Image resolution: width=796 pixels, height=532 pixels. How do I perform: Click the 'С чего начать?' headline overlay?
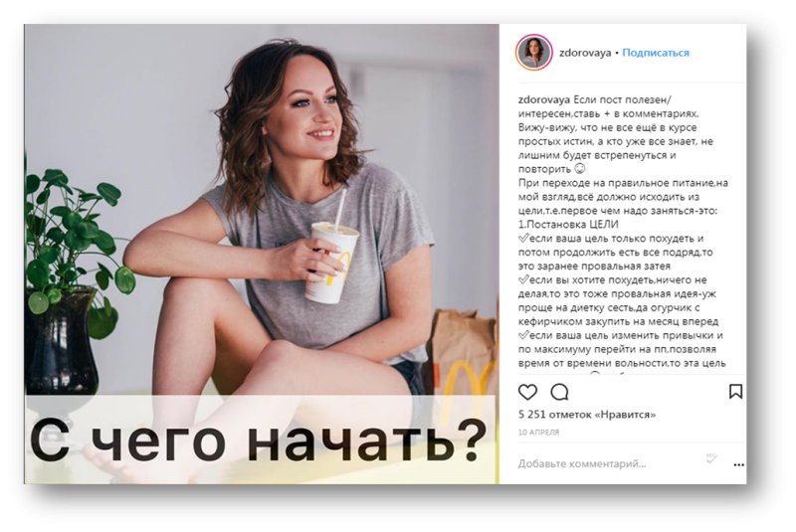click(x=258, y=441)
